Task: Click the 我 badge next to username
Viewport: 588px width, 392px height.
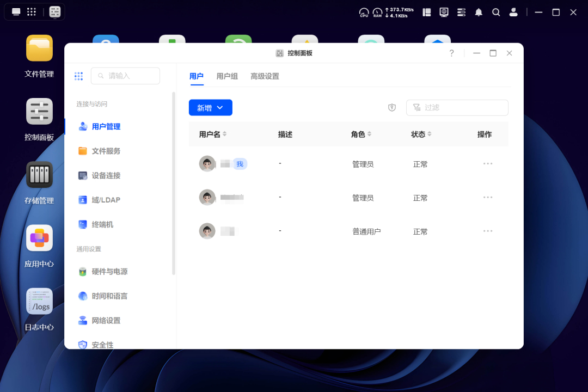Action: point(240,164)
